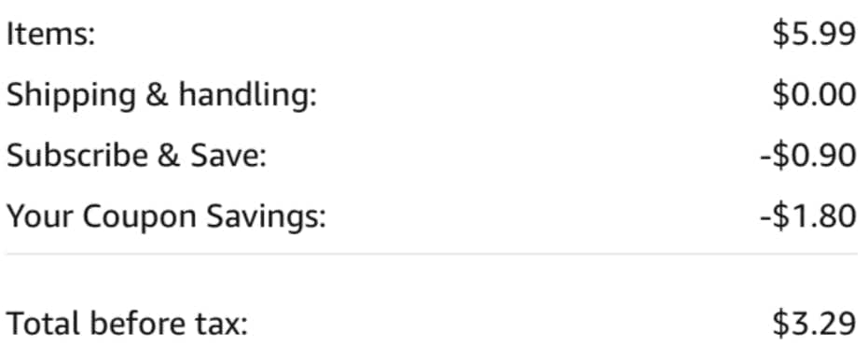Click the Total before tax label
The image size is (868, 346).
(127, 323)
